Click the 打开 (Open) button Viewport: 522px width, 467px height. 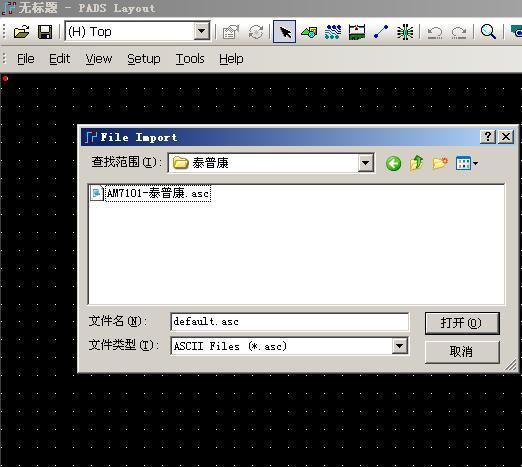[462, 323]
